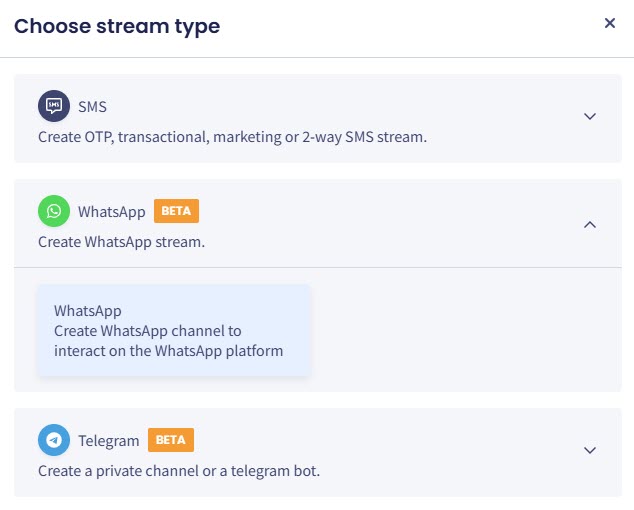The image size is (634, 510).
Task: Click the 'Choose stream type' heading
Action: pyautogui.click(x=117, y=27)
